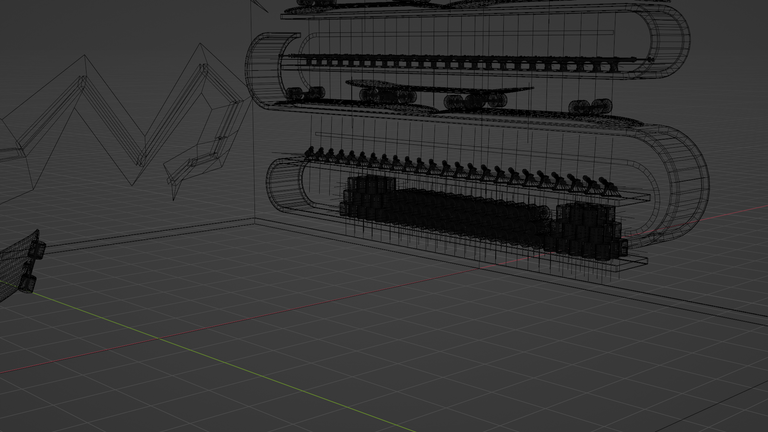Select the dense block of stacked objects on the bottom shelf

(484, 216)
